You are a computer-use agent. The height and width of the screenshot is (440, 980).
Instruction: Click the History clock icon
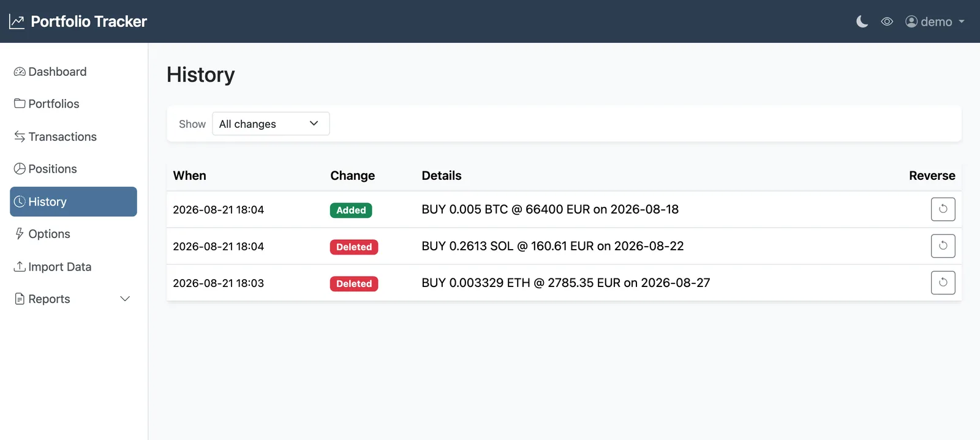(20, 201)
